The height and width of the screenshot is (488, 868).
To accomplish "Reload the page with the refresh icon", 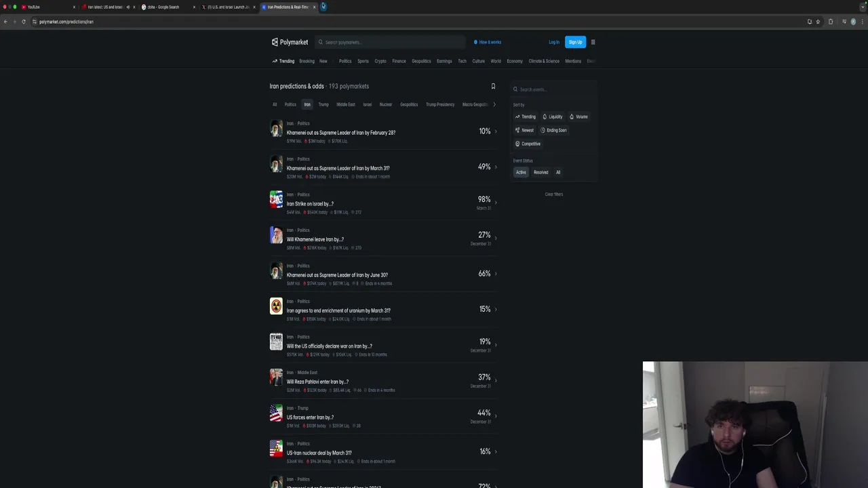I will [24, 22].
